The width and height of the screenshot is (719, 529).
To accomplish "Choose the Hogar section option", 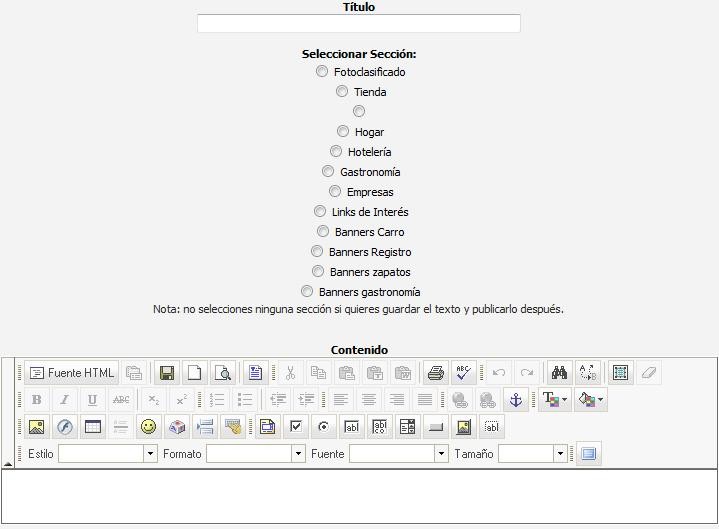I will [x=343, y=131].
